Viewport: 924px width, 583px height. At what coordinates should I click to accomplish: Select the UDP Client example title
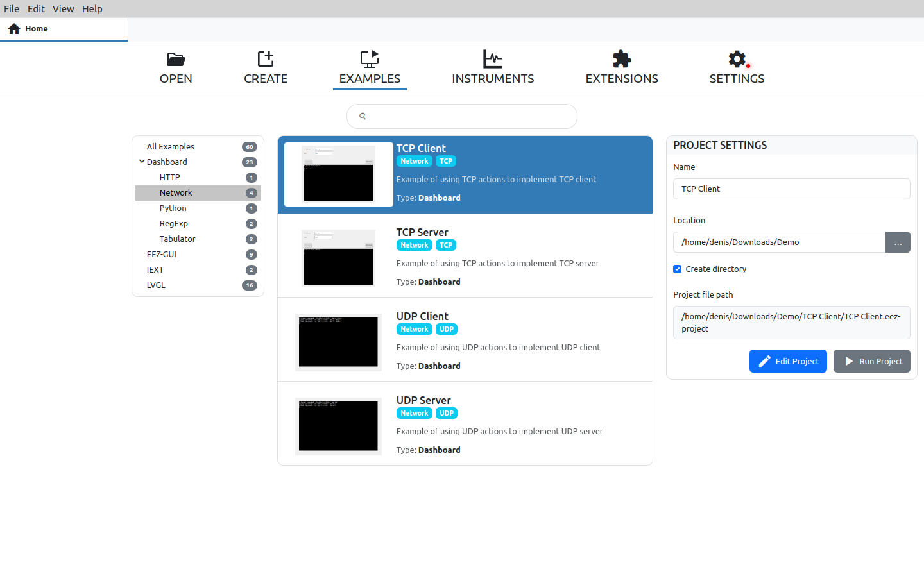click(x=422, y=316)
